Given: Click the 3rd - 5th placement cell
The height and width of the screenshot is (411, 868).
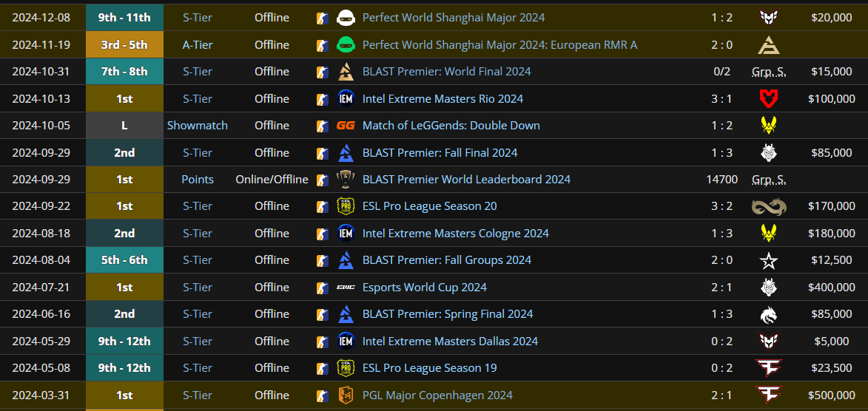Looking at the screenshot, I should pyautogui.click(x=124, y=45).
